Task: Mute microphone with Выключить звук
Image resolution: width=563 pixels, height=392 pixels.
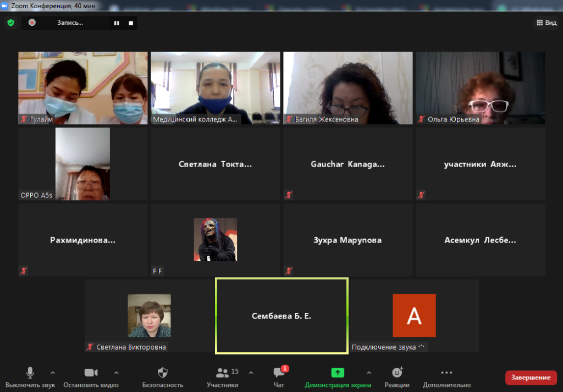Action: pyautogui.click(x=30, y=377)
